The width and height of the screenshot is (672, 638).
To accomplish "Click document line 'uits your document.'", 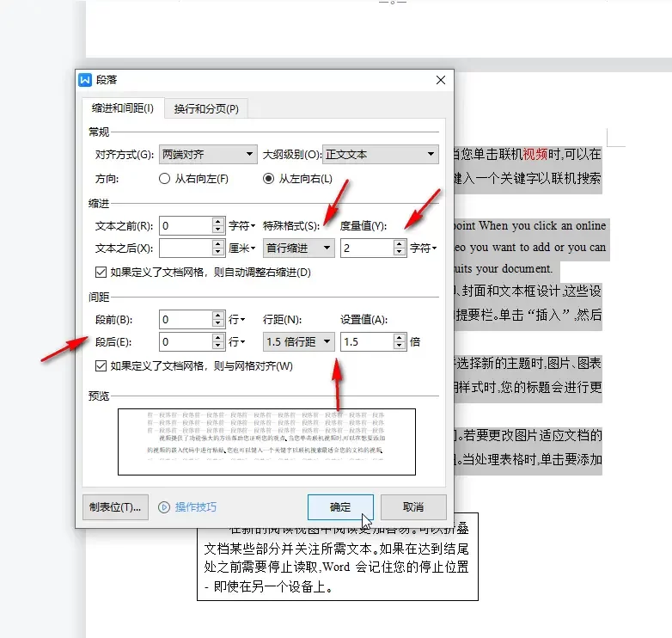I will pyautogui.click(x=504, y=269).
